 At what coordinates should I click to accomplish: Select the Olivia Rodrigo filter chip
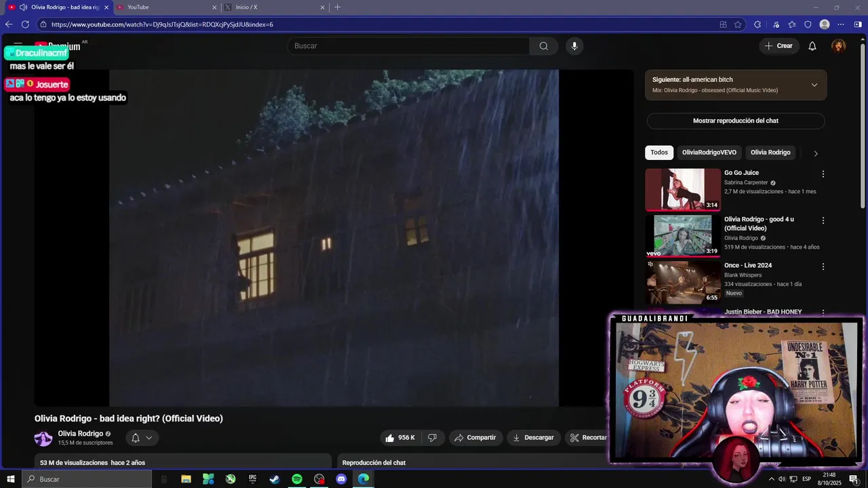pyautogui.click(x=770, y=152)
